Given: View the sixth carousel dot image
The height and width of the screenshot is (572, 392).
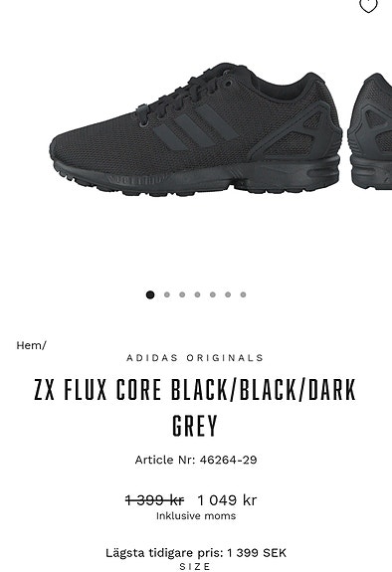Looking at the screenshot, I should tap(228, 294).
